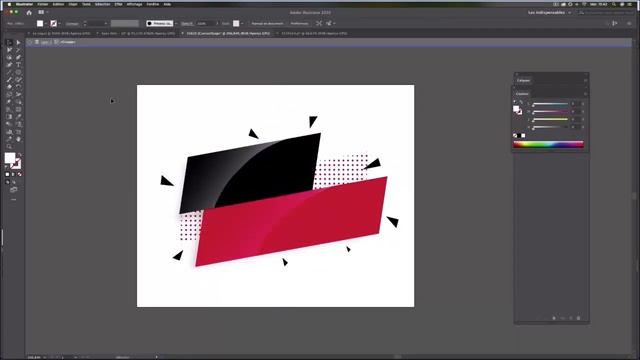Screen dimensions: 640x360
Task: Select the Ellipse shape tool
Action: (18, 72)
